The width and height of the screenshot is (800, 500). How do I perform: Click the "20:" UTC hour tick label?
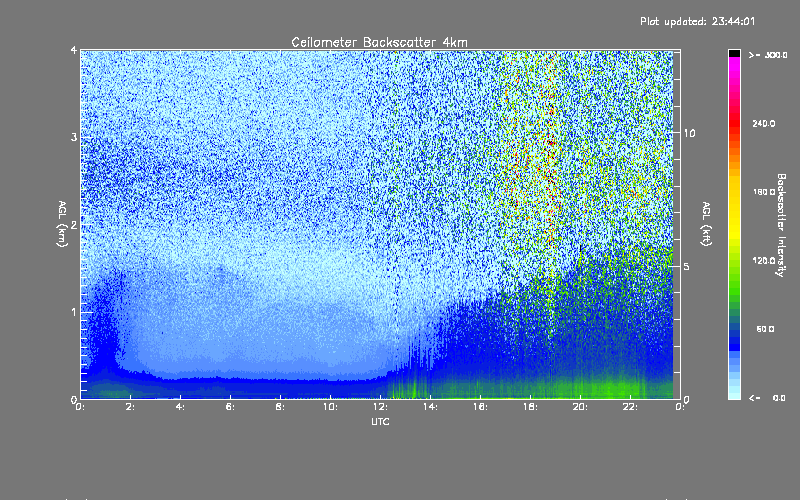580,407
